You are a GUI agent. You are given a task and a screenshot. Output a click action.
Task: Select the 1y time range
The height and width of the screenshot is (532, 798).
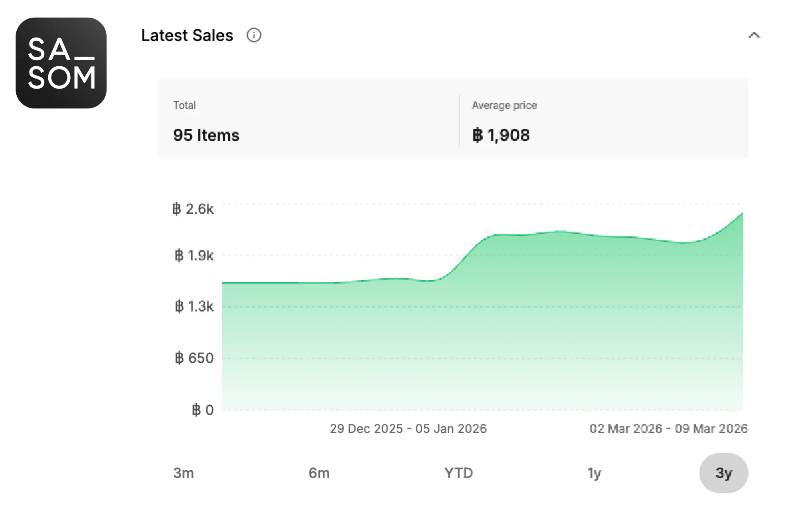594,473
